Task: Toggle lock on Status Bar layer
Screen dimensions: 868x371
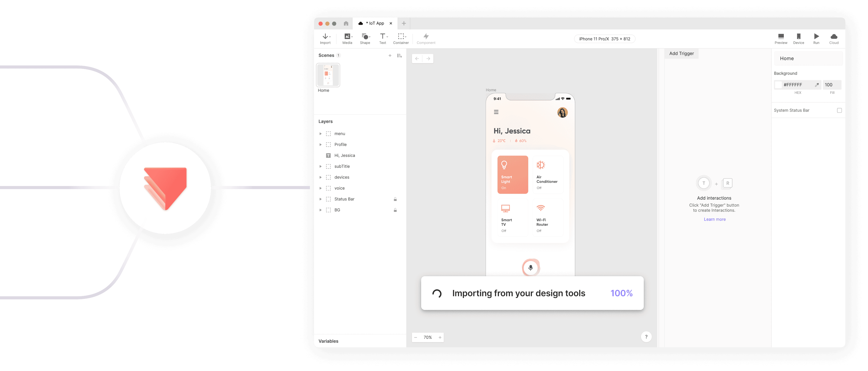Action: click(395, 199)
